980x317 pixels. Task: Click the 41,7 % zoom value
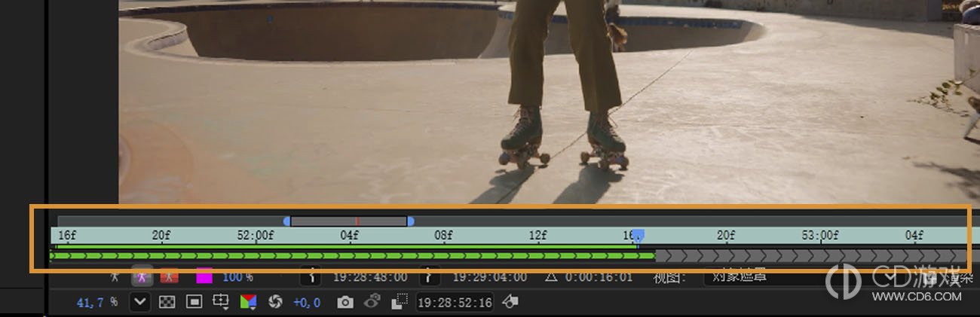click(x=98, y=302)
